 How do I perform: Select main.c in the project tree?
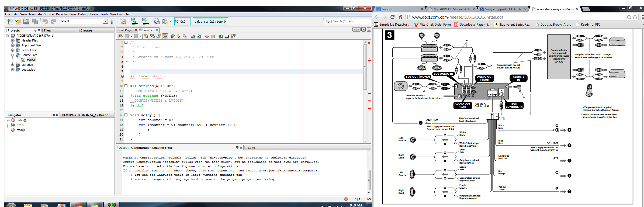(x=31, y=60)
